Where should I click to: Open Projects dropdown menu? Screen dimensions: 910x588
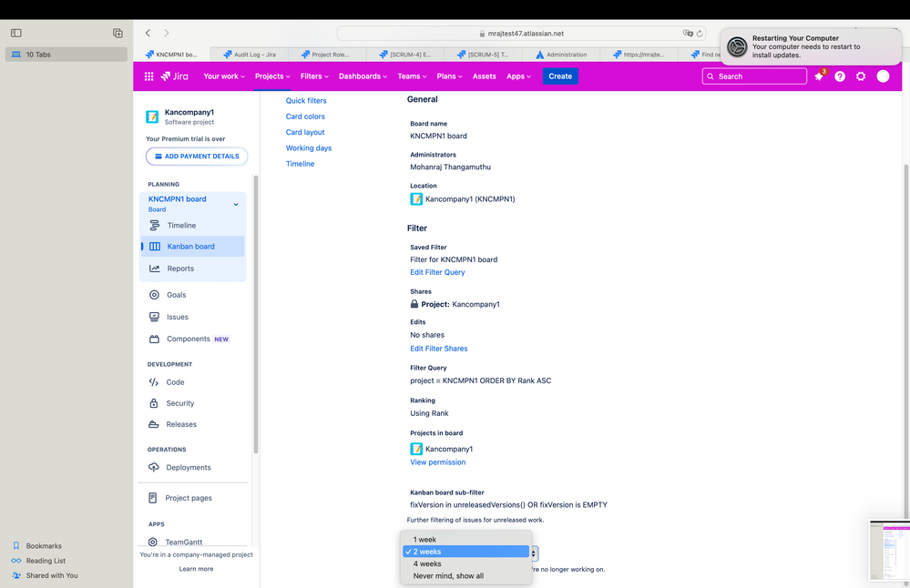click(272, 76)
